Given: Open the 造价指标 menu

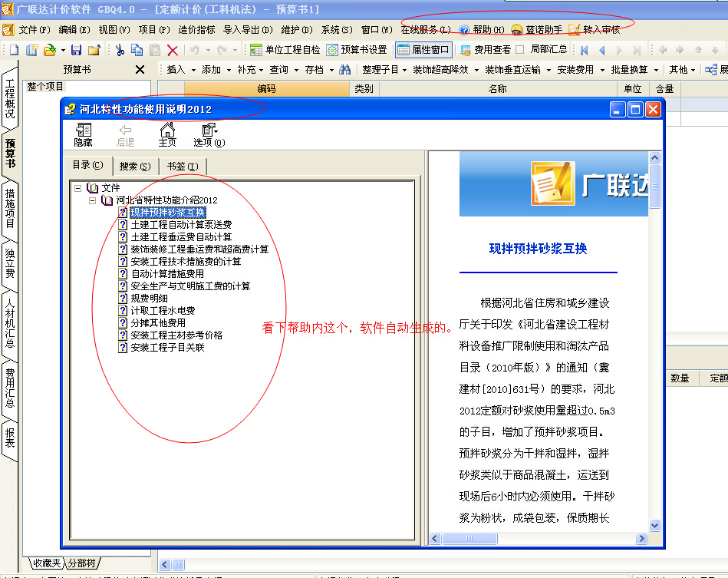Looking at the screenshot, I should pos(196,30).
